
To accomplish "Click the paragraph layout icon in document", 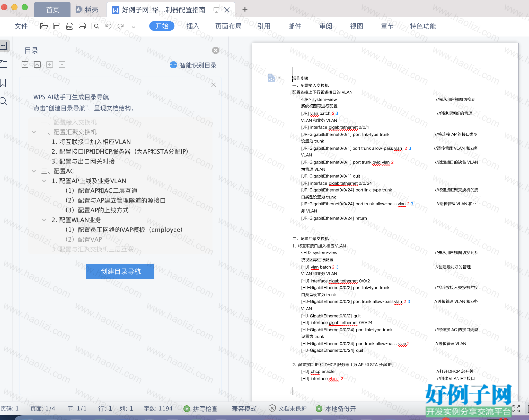I will pyautogui.click(x=271, y=78).
